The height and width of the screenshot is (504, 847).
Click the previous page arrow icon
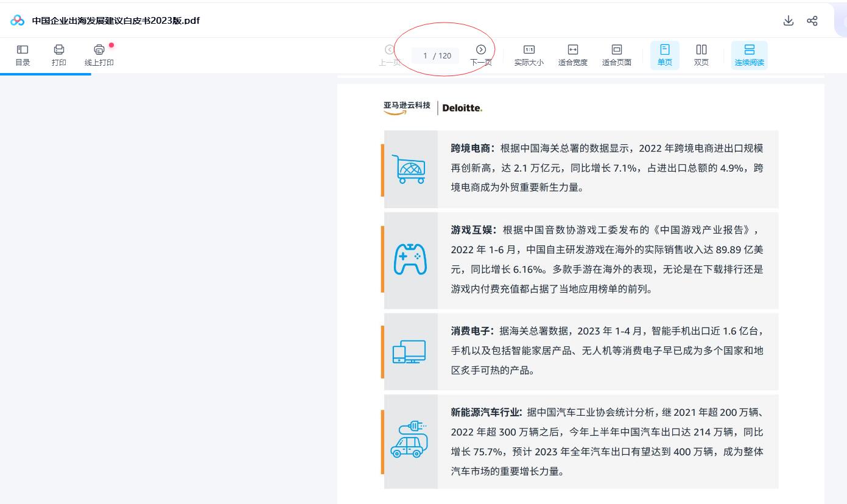pos(390,49)
